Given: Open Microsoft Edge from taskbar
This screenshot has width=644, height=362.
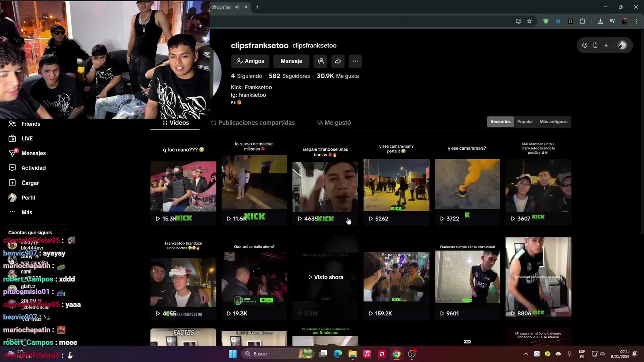Looking at the screenshot, I should (x=338, y=354).
